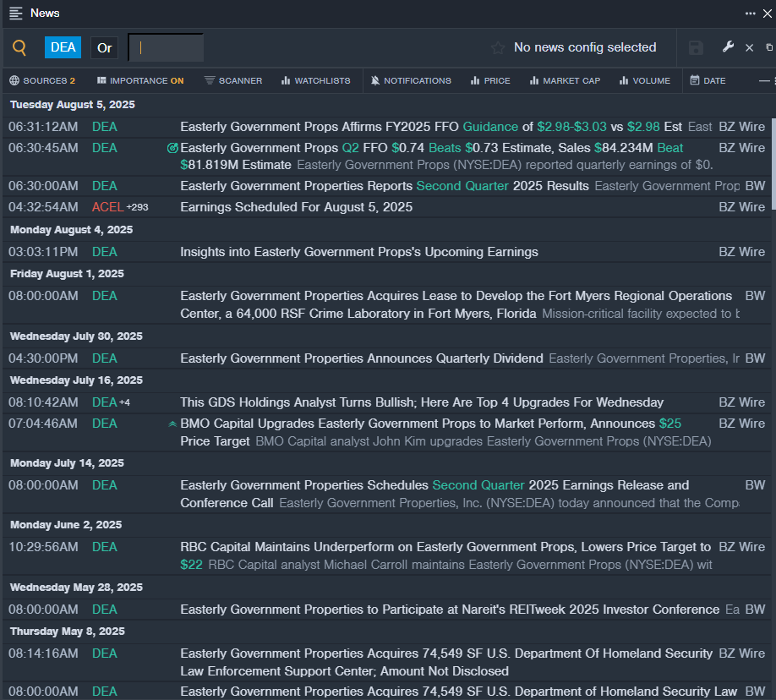Viewport: 776px width, 700px height.
Task: Open GDS Holdings Analyst Turns Bullish headline
Action: tap(422, 402)
